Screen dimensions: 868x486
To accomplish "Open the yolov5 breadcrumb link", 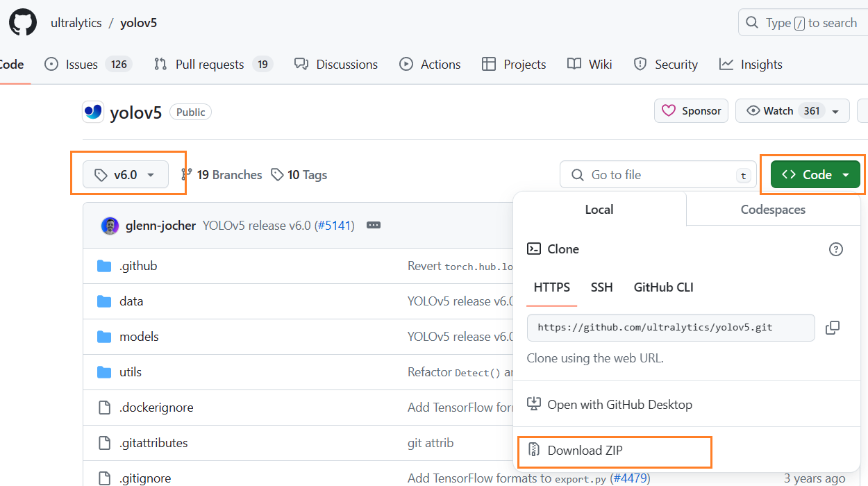I will pyautogui.click(x=139, y=23).
